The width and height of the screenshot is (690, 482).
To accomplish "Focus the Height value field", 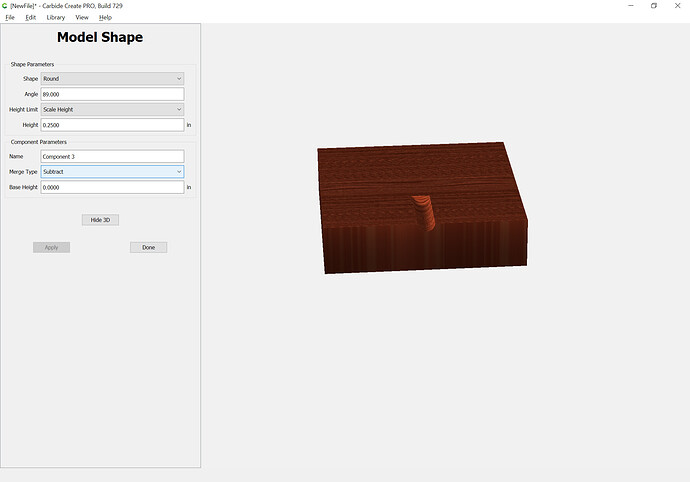I will (112, 125).
